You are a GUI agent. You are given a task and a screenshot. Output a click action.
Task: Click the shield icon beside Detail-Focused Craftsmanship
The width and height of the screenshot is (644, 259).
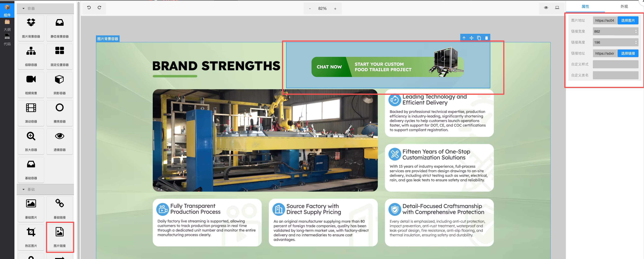[x=395, y=209]
